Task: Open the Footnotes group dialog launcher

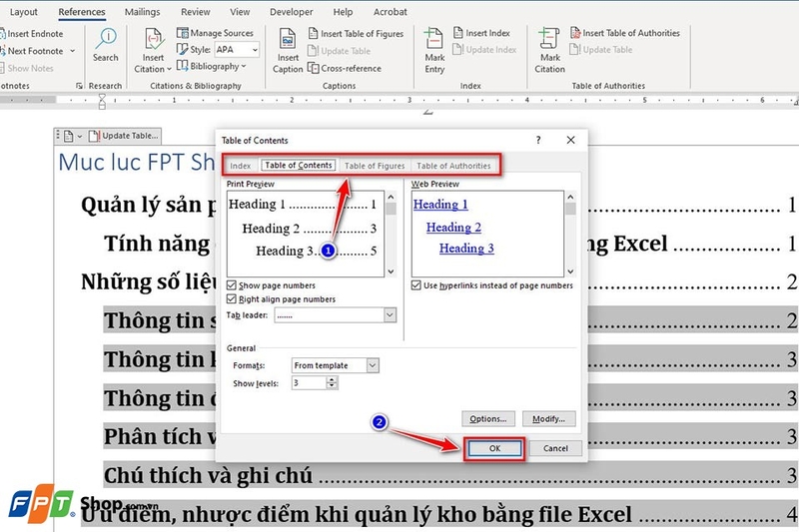Action: pos(79,86)
